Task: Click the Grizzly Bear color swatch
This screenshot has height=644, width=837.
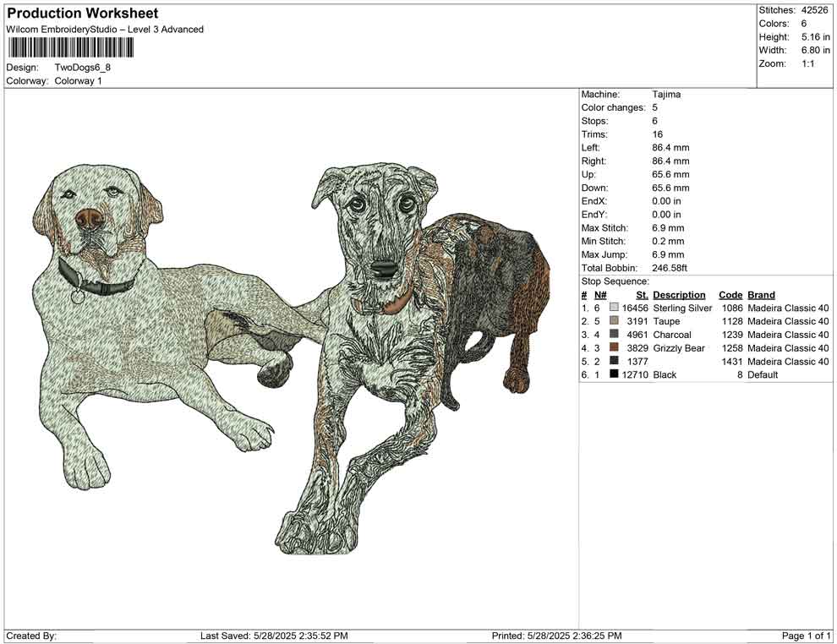Action: (614, 347)
